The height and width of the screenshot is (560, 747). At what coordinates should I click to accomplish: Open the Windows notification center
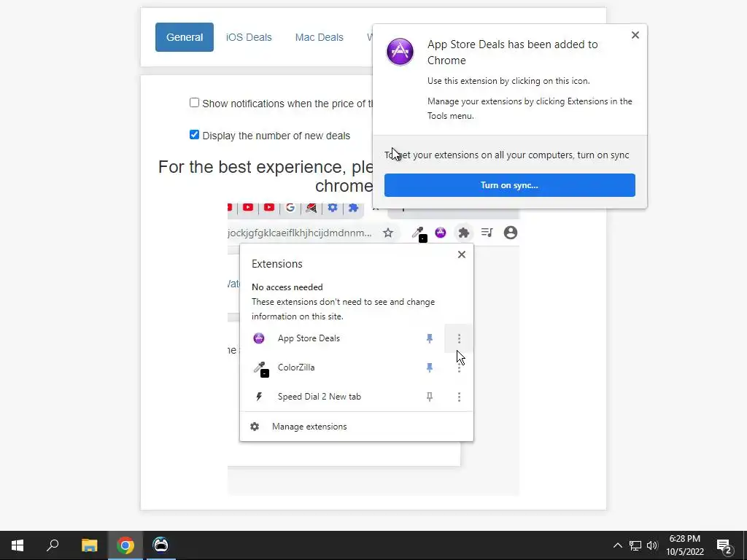(724, 546)
